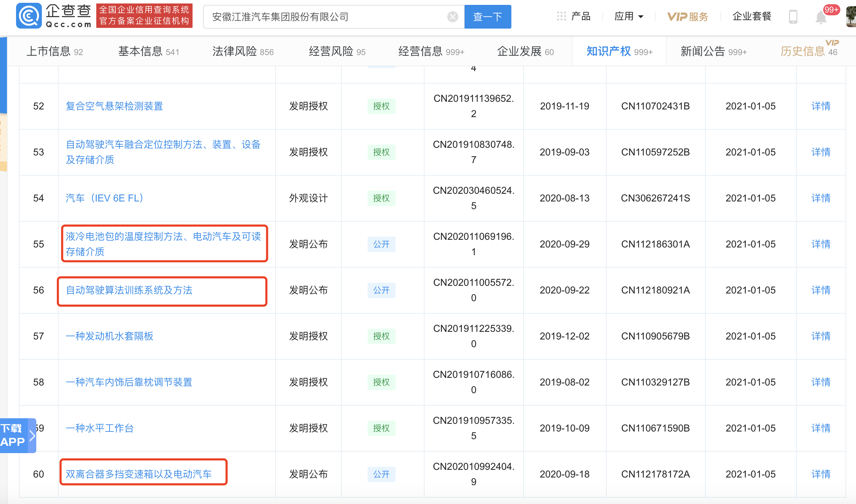Open patent 自动驾驶汽车融合定位控制方法

pos(163,152)
